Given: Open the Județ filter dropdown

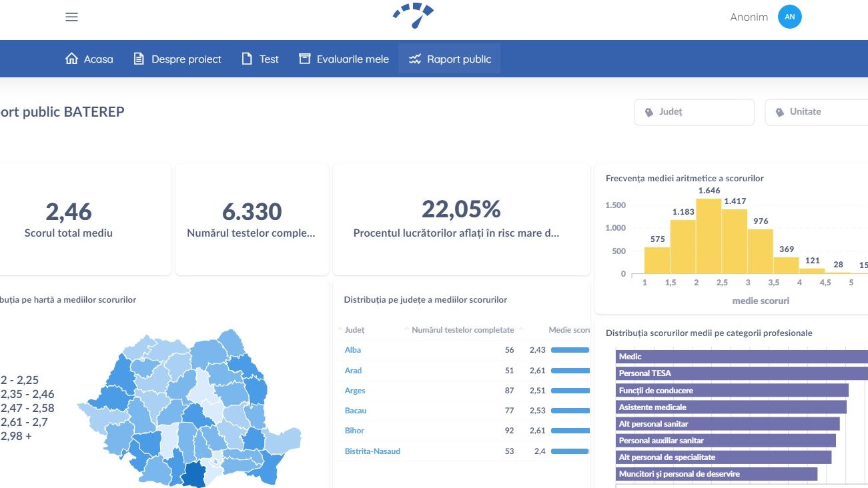Looking at the screenshot, I should pyautogui.click(x=694, y=112).
